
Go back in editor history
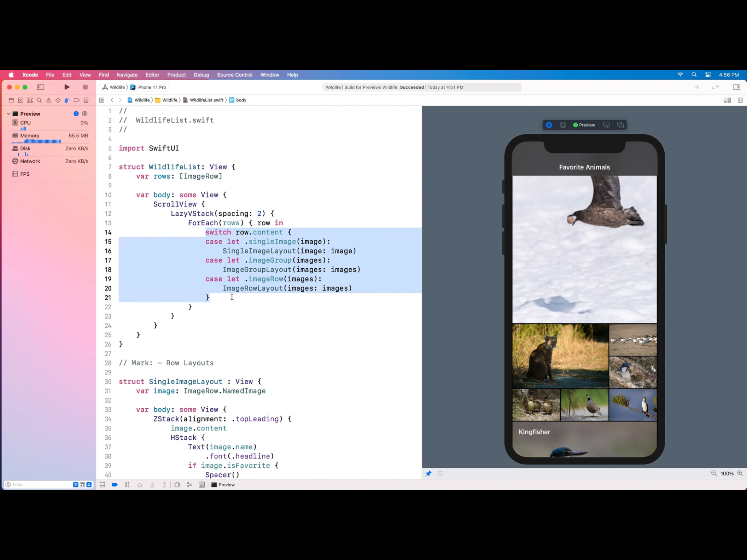pyautogui.click(x=112, y=100)
